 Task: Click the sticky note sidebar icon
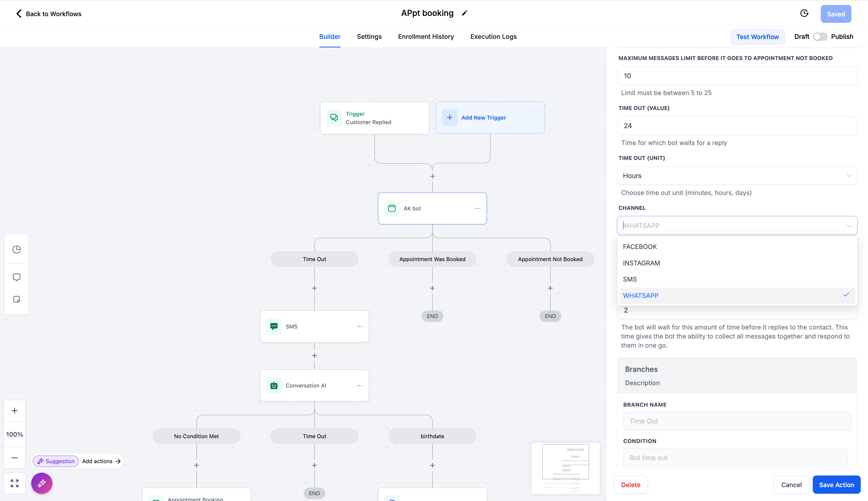tap(16, 299)
